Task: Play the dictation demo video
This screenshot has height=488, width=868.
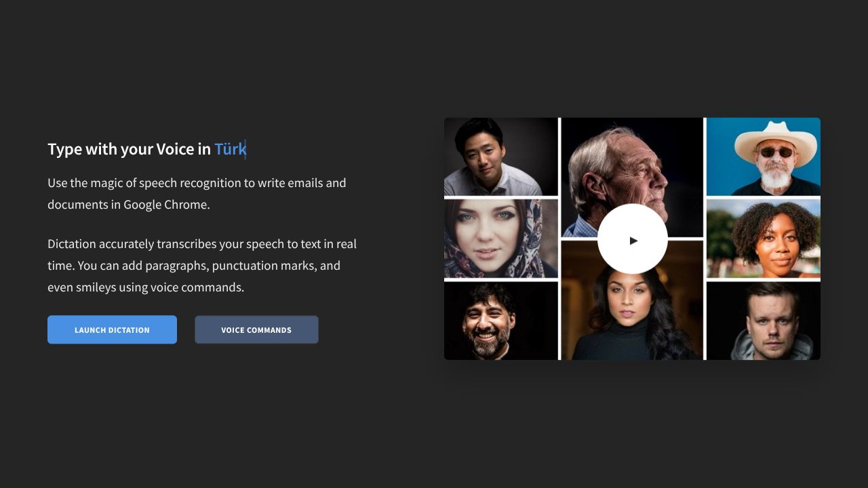Action: [632, 240]
